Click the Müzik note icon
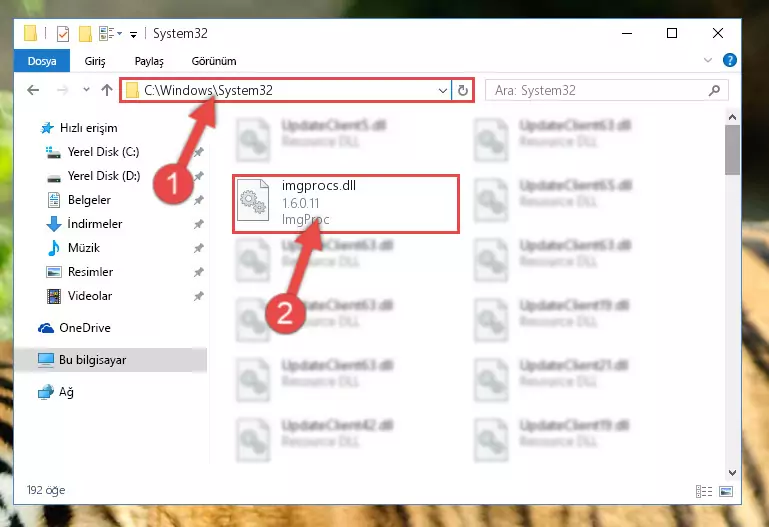Viewport: 769px width, 527px height. tap(53, 248)
